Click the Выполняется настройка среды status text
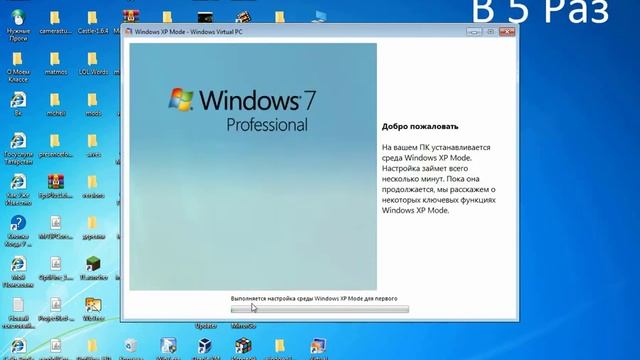Screen dimensions: 640x360 (314, 298)
